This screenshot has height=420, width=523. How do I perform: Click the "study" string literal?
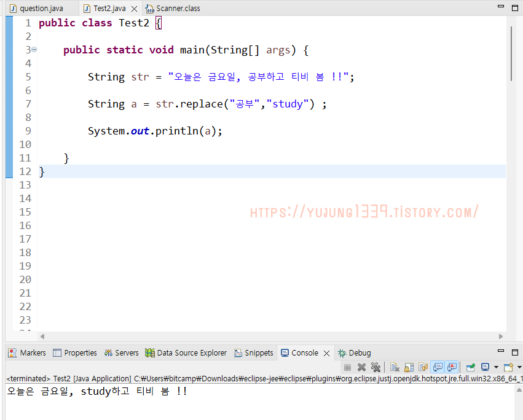click(288, 104)
